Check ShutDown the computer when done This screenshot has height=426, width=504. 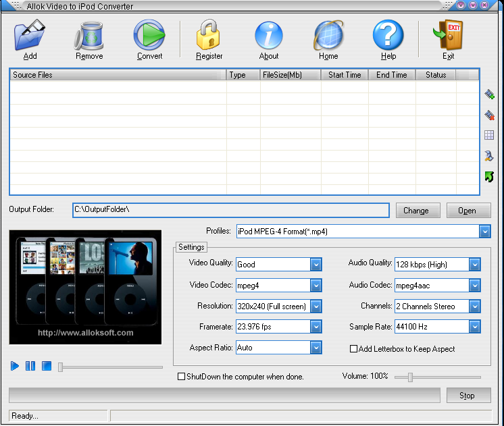(181, 377)
